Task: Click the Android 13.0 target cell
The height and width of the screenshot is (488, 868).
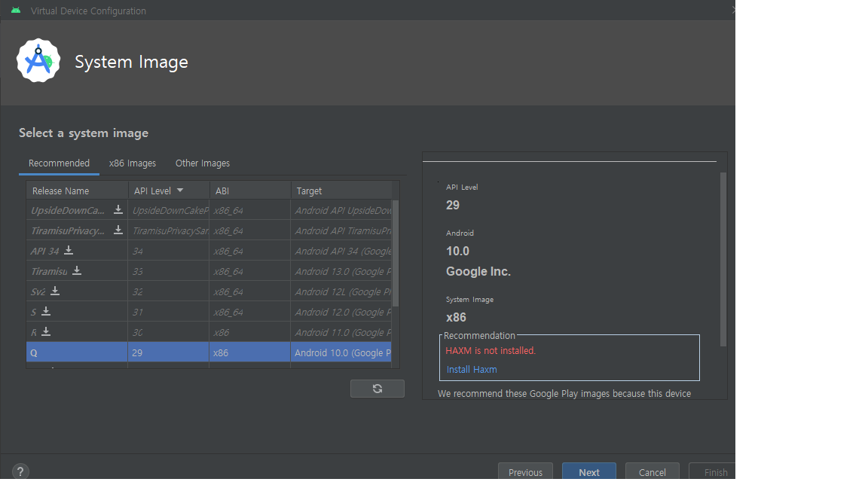Action: (341, 271)
